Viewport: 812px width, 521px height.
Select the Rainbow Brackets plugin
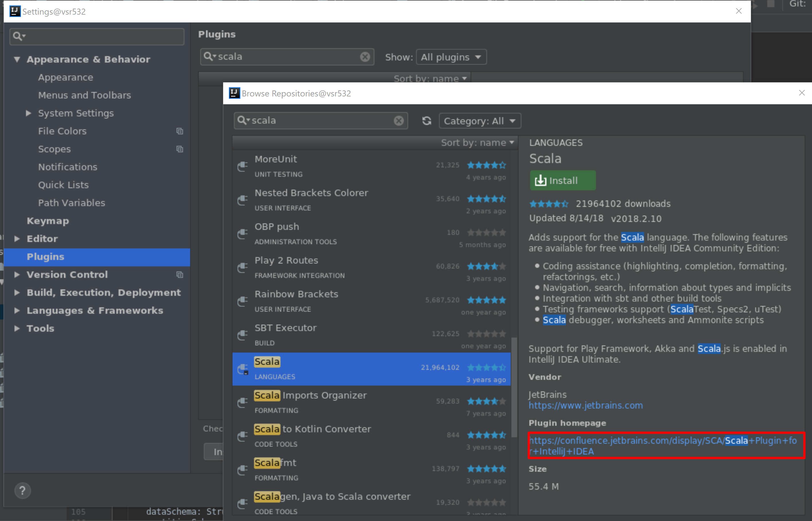pos(371,301)
